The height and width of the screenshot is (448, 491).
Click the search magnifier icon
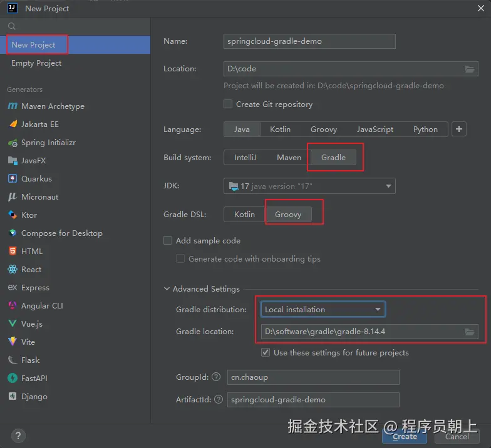pyautogui.click(x=11, y=26)
